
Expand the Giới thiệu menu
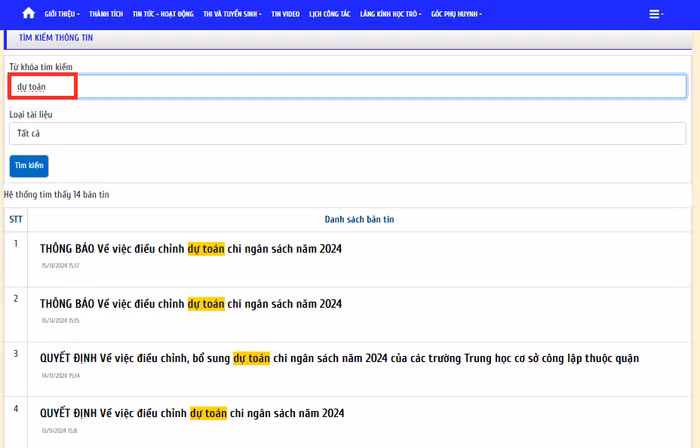62,14
